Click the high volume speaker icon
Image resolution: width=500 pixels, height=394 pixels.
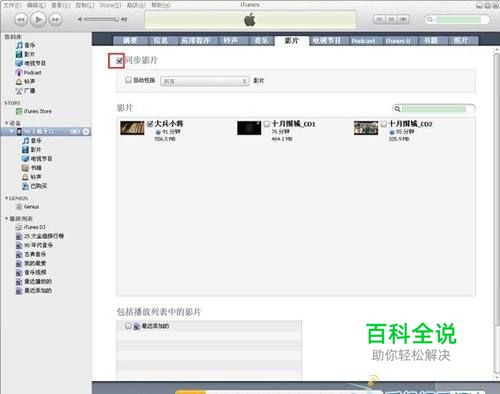pyautogui.click(x=124, y=20)
